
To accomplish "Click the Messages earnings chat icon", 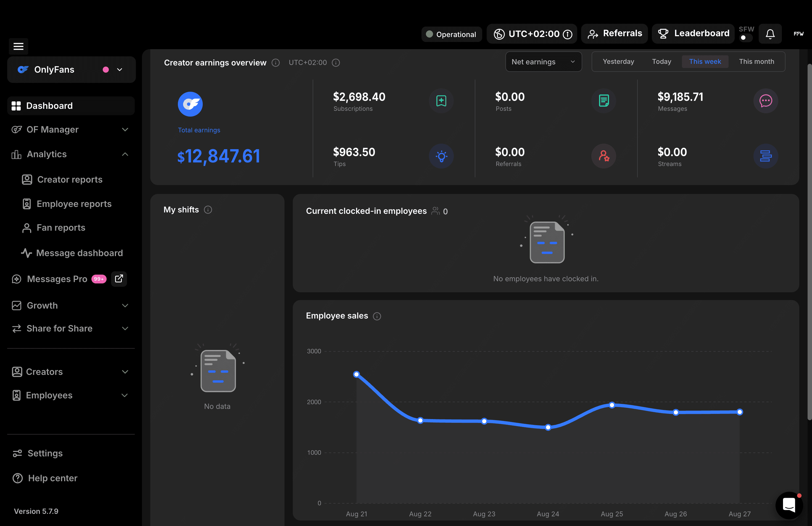I will pyautogui.click(x=766, y=101).
